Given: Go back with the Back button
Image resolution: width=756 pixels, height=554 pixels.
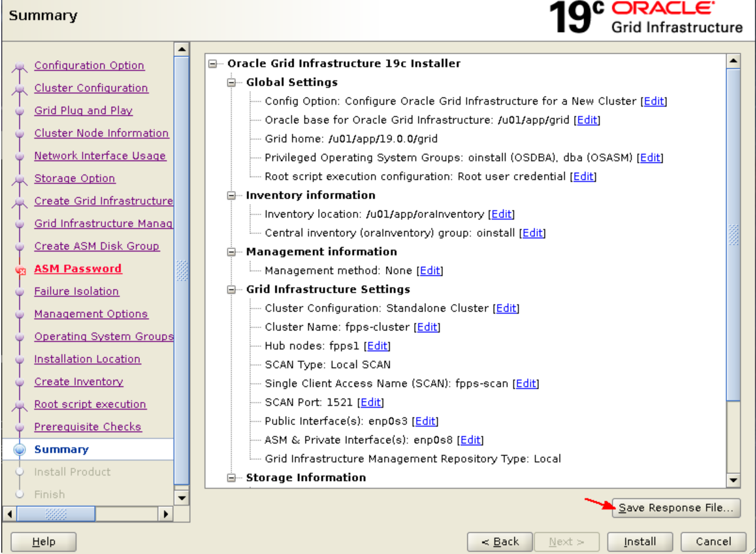Looking at the screenshot, I should (499, 541).
